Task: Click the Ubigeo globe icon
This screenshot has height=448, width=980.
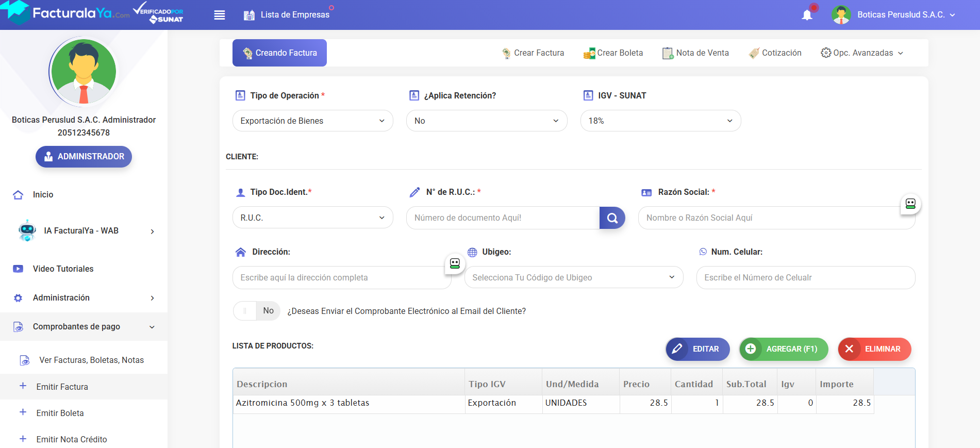Action: pos(472,253)
